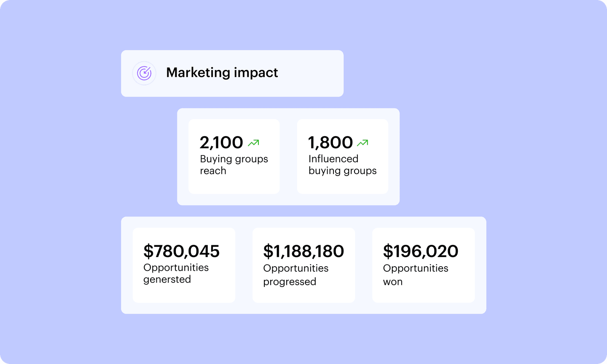Viewport: 607px width, 364px height.
Task: Click the green trend arrow beside 2,100
Action: [253, 143]
